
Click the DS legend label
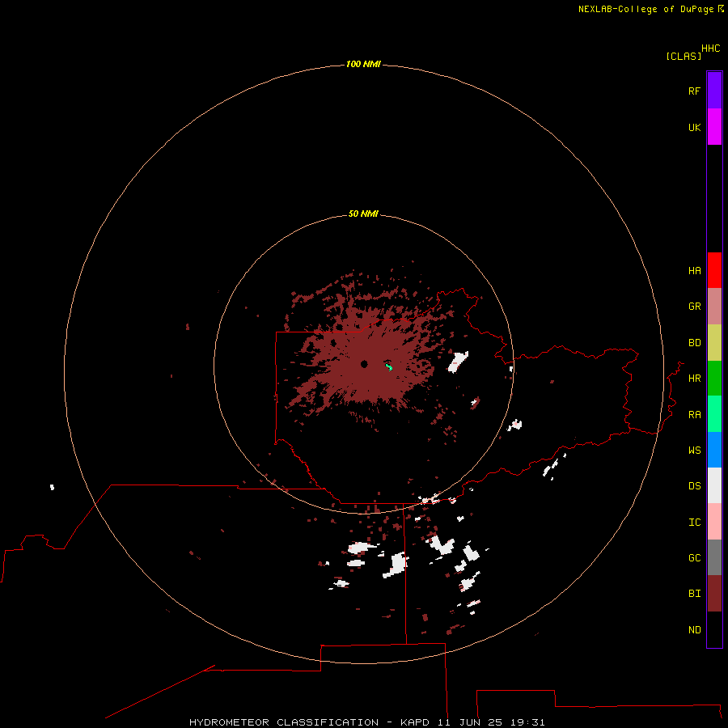click(694, 486)
